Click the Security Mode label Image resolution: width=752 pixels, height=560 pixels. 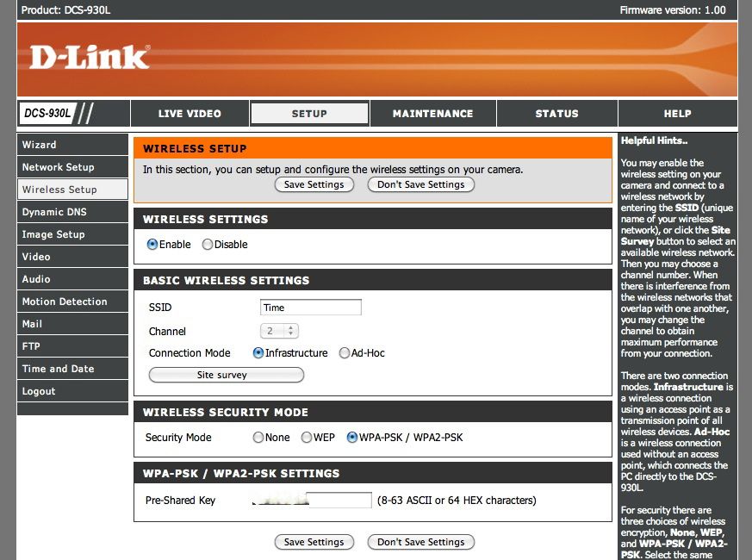(x=178, y=437)
